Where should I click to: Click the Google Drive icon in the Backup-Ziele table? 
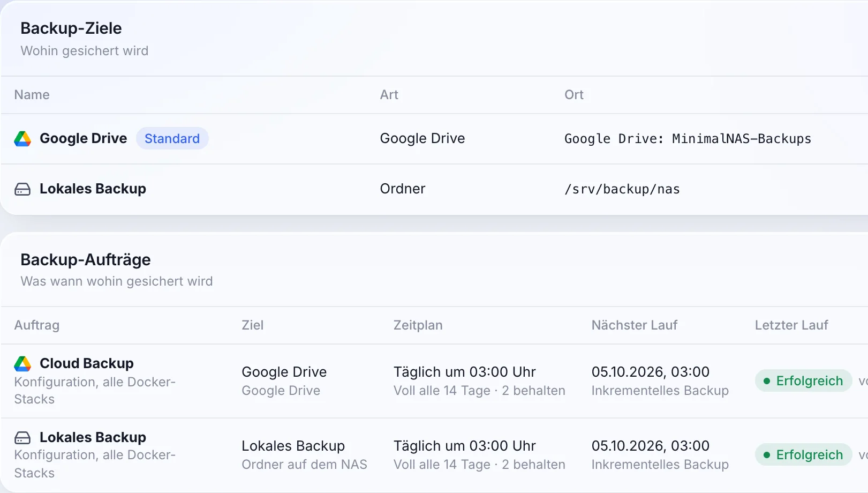click(22, 139)
